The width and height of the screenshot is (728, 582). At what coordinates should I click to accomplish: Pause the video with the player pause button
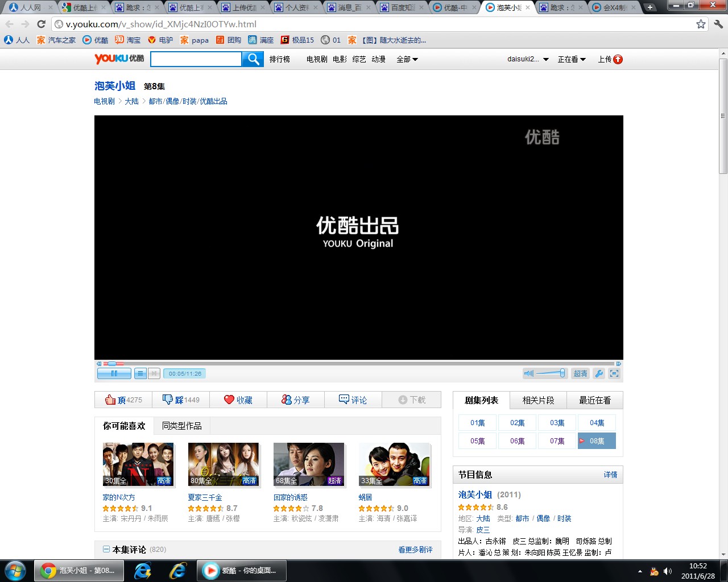pos(114,373)
